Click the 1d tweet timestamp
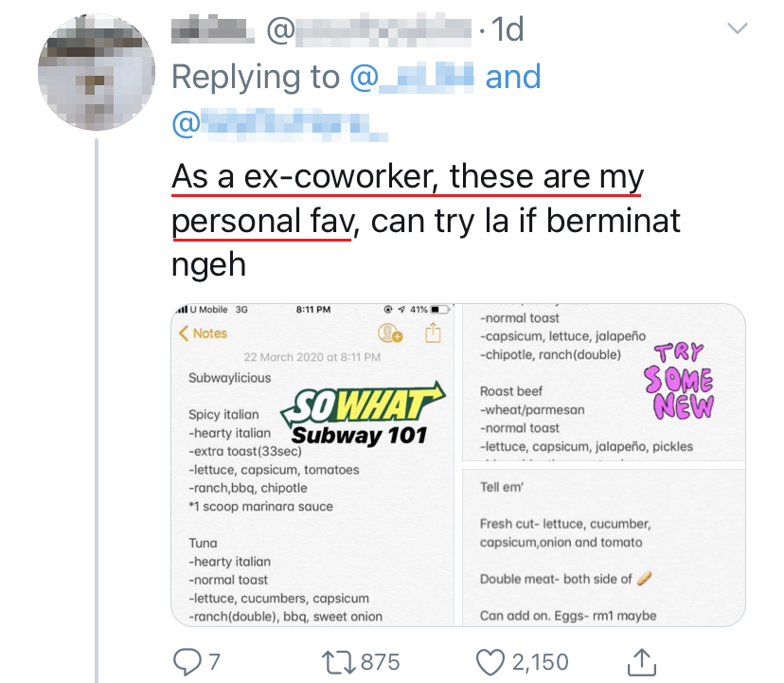The image size is (784, 683). pyautogui.click(x=508, y=31)
